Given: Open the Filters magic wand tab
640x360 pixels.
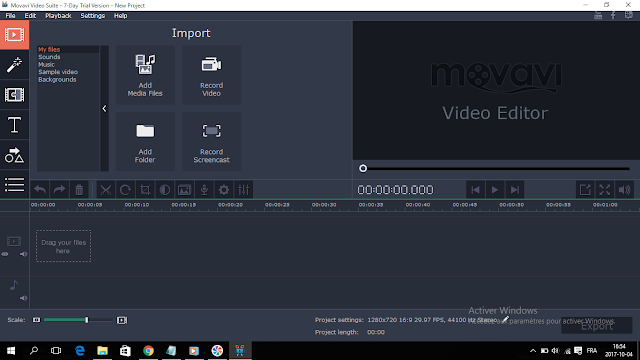Looking at the screenshot, I should tap(14, 64).
